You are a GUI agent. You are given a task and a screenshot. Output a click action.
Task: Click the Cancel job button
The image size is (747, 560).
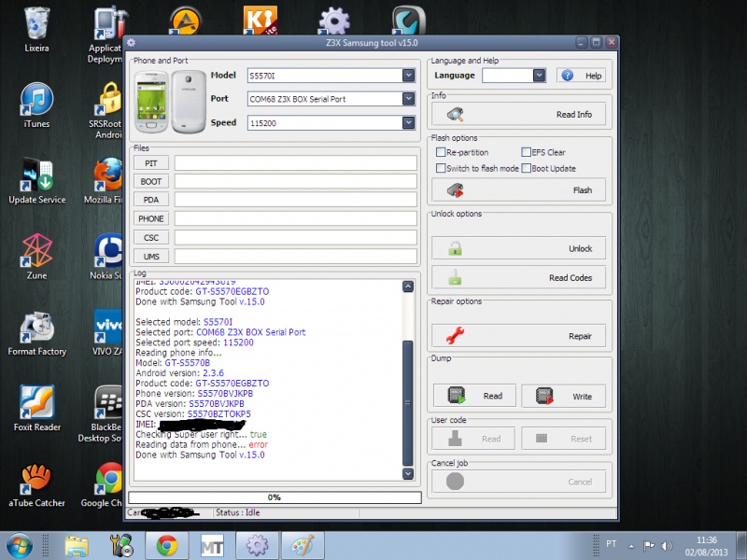click(x=519, y=482)
